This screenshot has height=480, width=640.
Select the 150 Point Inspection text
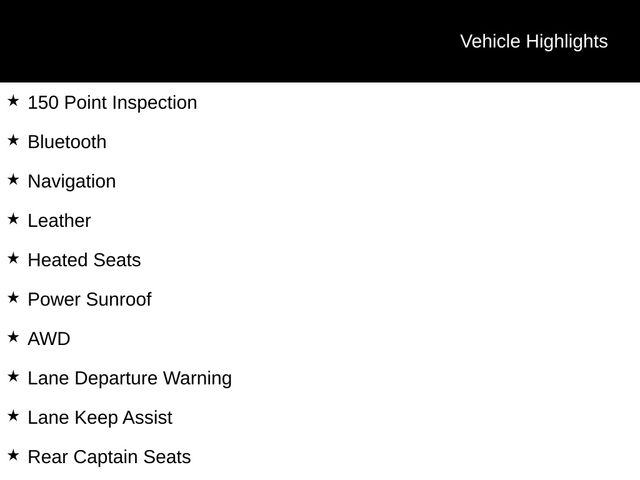click(x=112, y=103)
